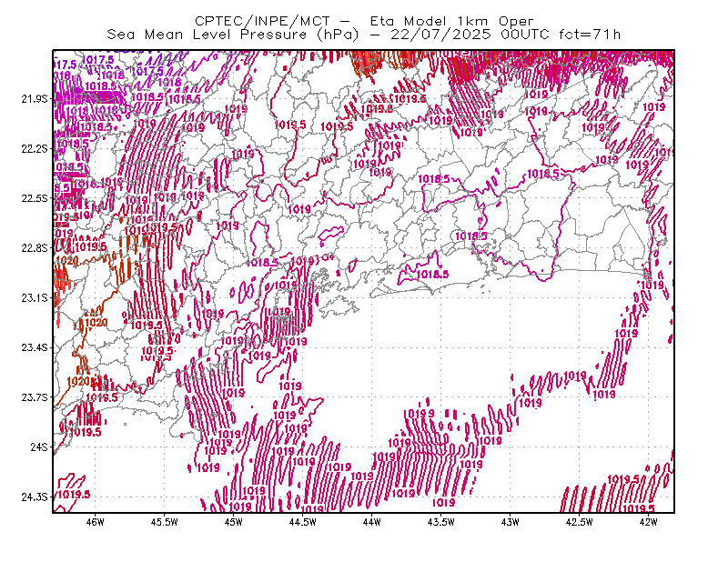Click the "24.3S" latitude axis label
Screen dimensions: 728x562
tap(35, 497)
